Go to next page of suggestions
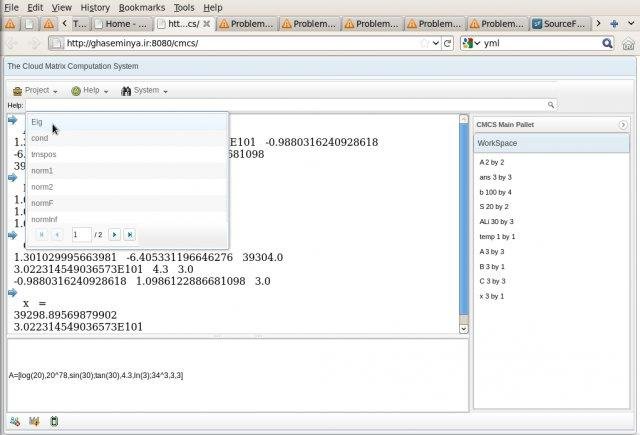640x435 pixels. 114,235
